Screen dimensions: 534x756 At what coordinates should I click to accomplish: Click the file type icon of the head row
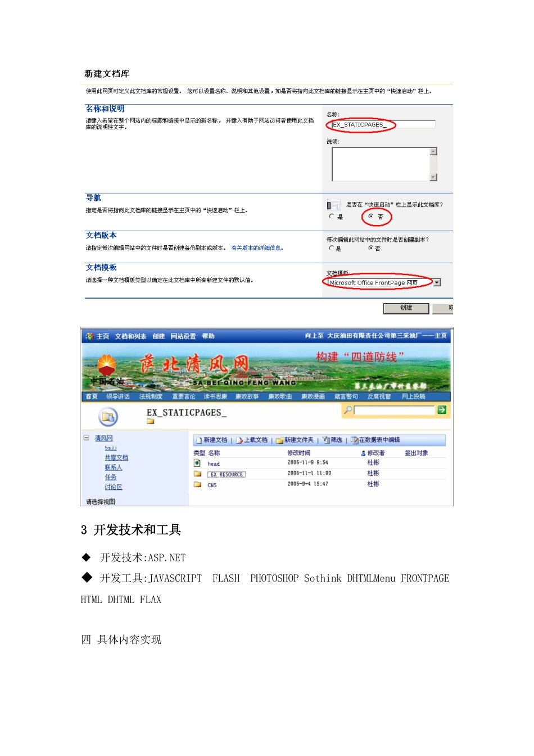coord(197,463)
